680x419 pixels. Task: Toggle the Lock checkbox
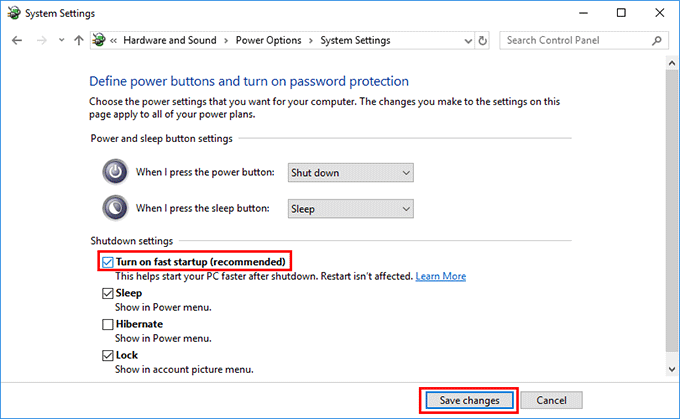108,356
